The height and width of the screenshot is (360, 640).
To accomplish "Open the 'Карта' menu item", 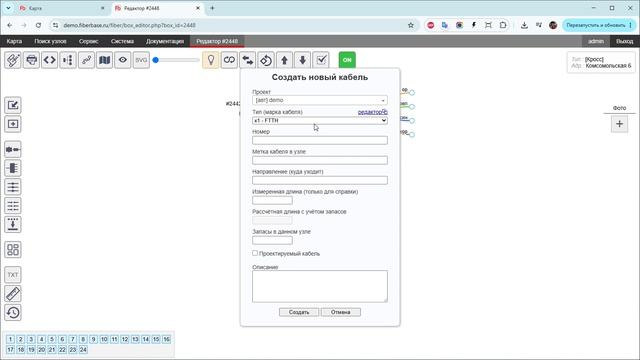I will point(14,41).
